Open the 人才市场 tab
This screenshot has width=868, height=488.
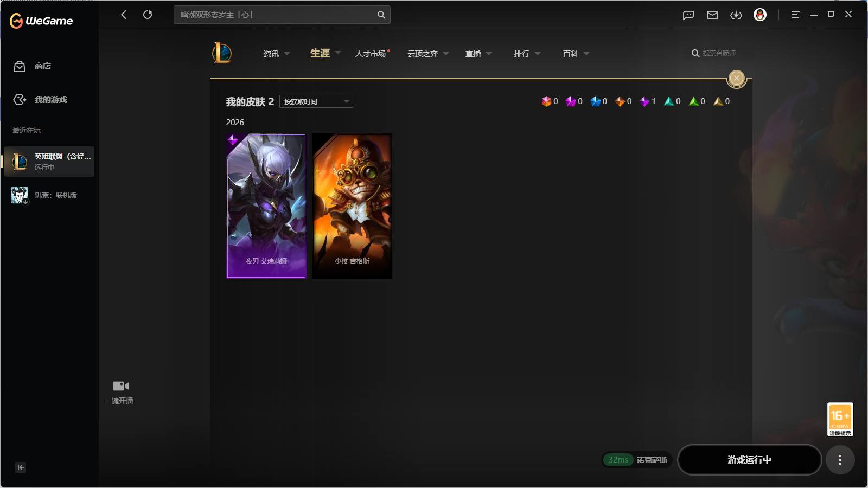tap(371, 54)
